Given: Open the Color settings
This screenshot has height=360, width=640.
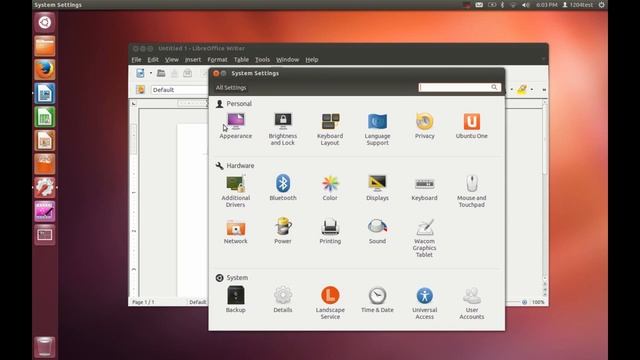Looking at the screenshot, I should tap(330, 188).
